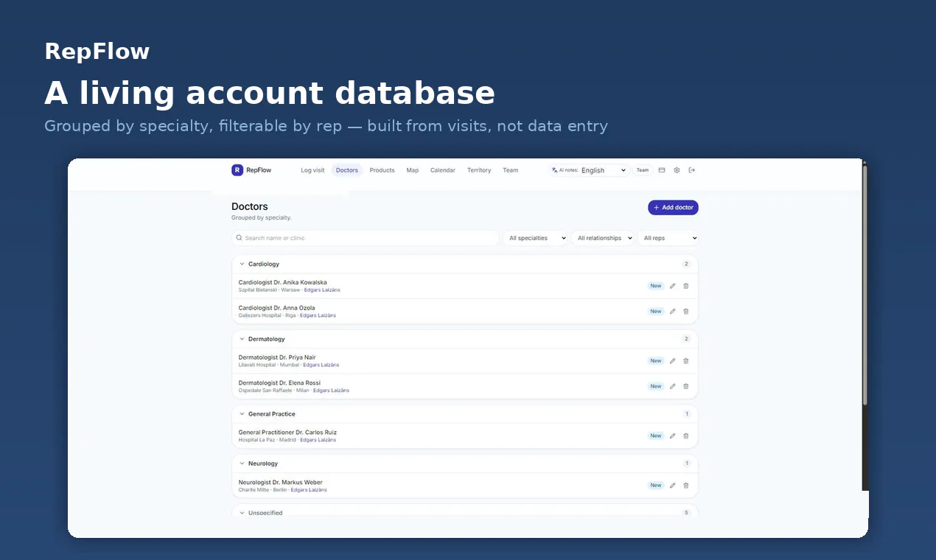Click rep link Edgars Laizāns under Elena Rossi
Screen dimensions: 936x560
click(x=331, y=391)
